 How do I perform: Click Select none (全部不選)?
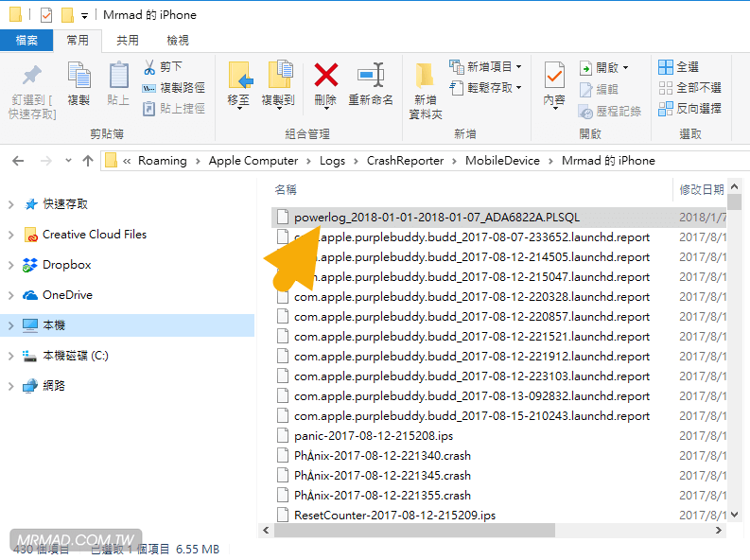[x=689, y=88]
